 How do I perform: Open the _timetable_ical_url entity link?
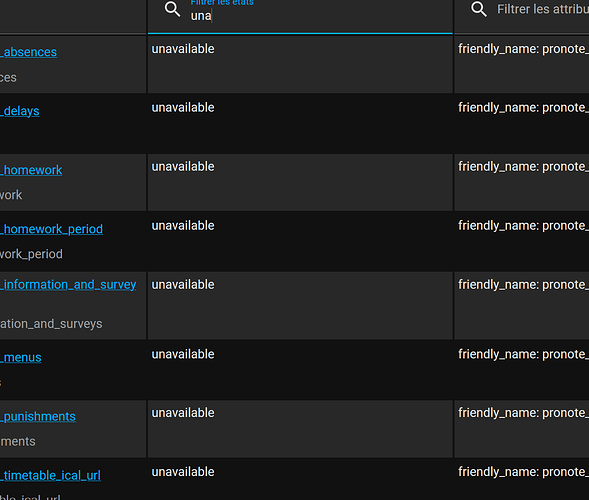pyautogui.click(x=50, y=475)
